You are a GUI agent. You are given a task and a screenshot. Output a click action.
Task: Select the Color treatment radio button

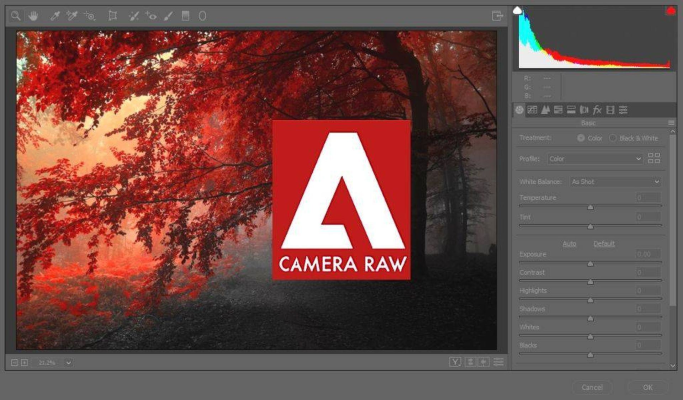[x=582, y=137]
